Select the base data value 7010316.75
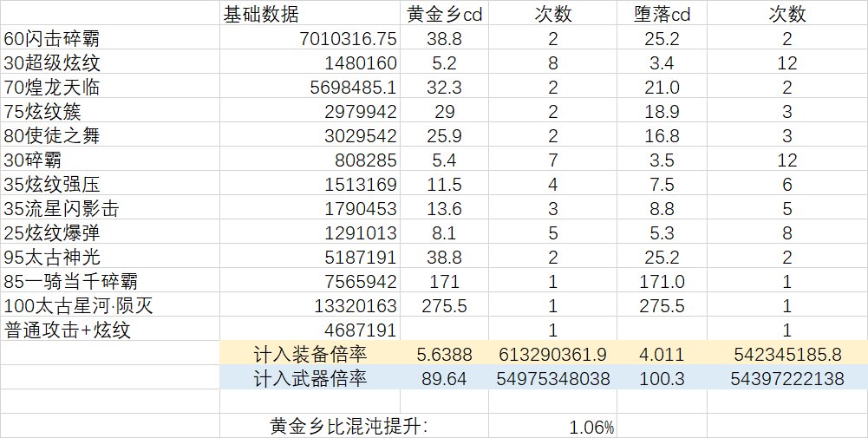Image resolution: width=868 pixels, height=438 pixels. [310, 37]
